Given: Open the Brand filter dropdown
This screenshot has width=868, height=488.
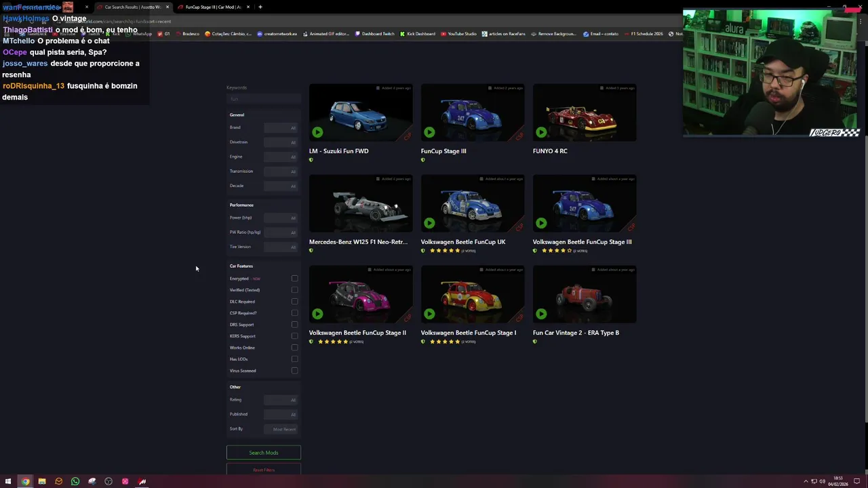Looking at the screenshot, I should [281, 127].
